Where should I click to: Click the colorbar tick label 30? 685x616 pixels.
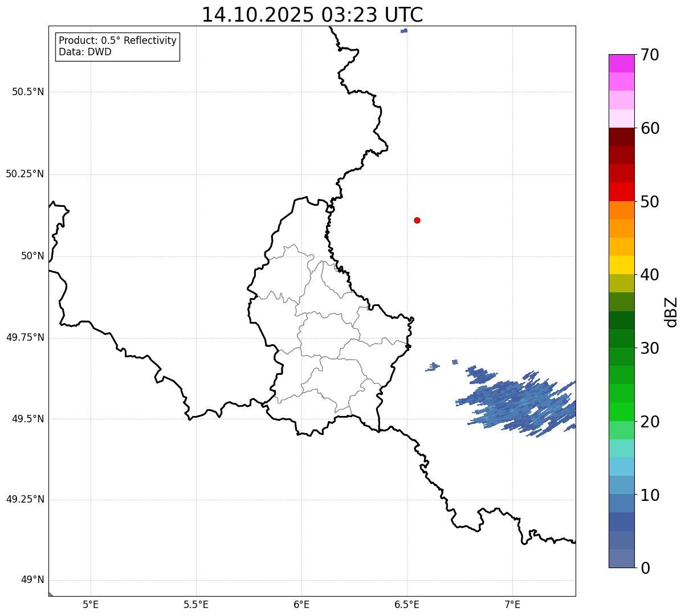click(650, 348)
